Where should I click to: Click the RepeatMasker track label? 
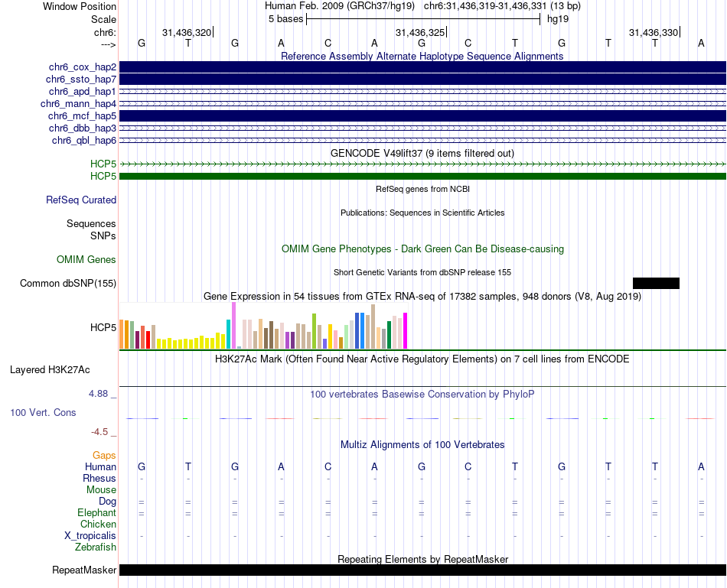(84, 570)
